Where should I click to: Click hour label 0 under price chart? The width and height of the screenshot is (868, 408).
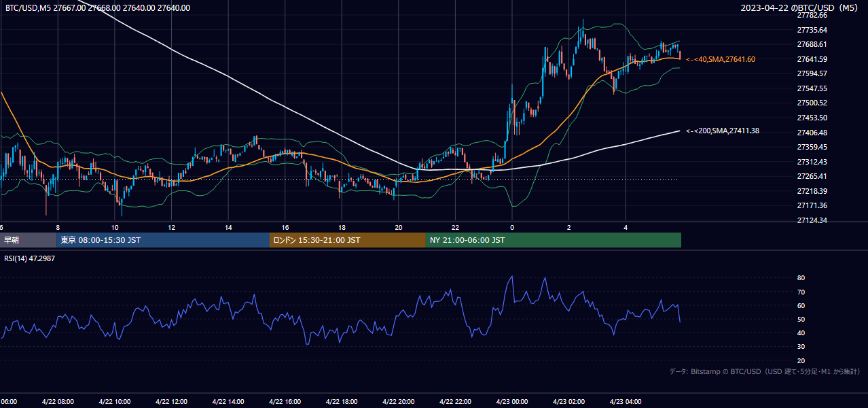(x=512, y=228)
